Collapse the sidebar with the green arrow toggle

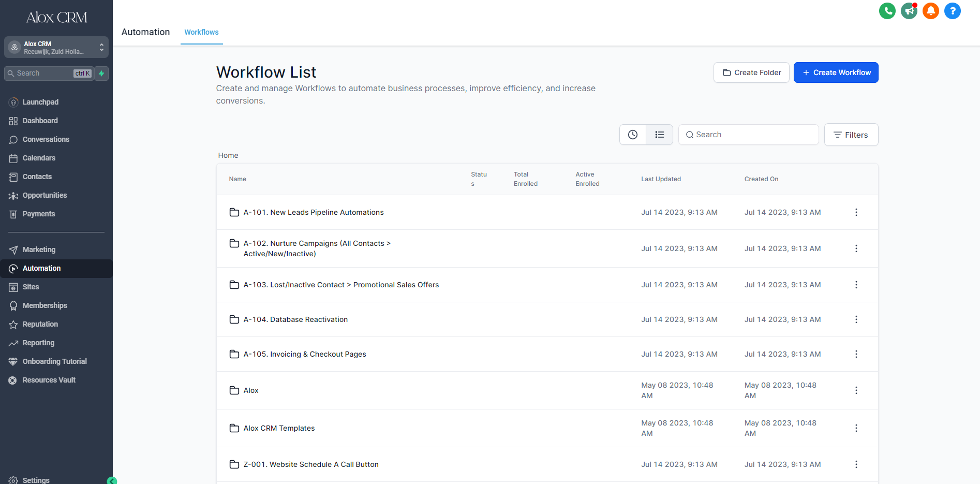[112, 481]
